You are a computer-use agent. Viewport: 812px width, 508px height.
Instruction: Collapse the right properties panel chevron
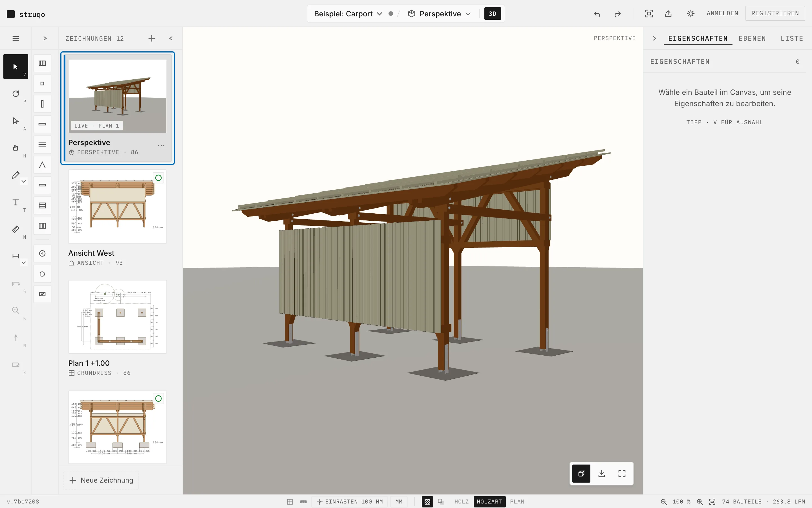654,38
